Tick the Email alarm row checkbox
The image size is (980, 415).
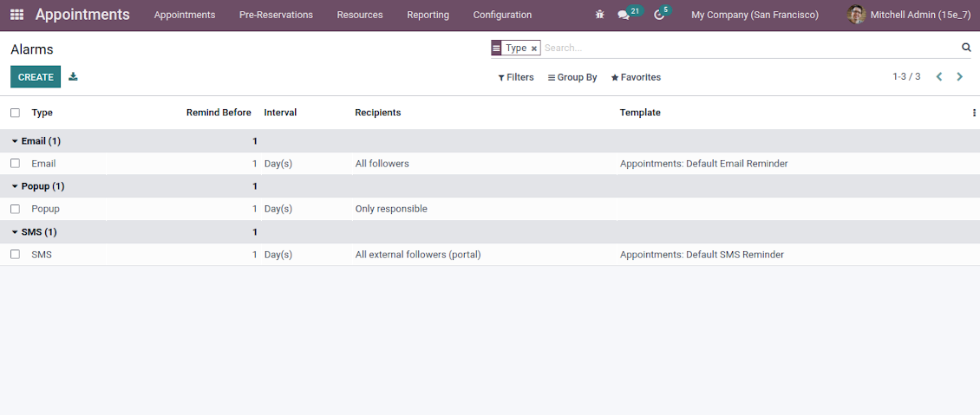15,163
